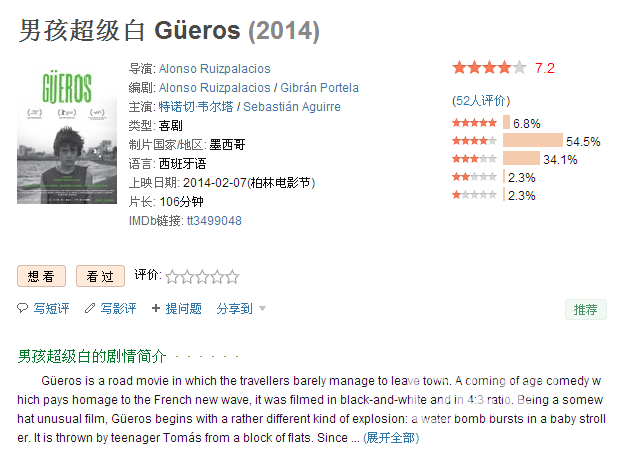This screenshot has height=457, width=619.
Task: Click the pencil icon beside 写影评
Action: tap(90, 308)
